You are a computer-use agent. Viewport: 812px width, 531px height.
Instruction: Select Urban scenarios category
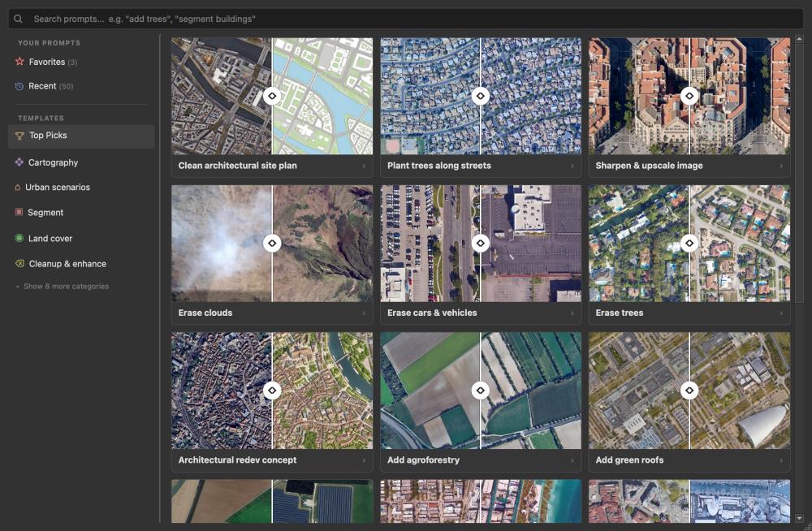pos(80,187)
